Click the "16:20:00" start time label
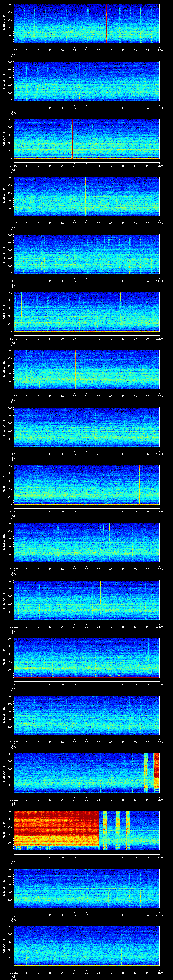The height and width of the screenshot is (980, 173). [x=13, y=281]
